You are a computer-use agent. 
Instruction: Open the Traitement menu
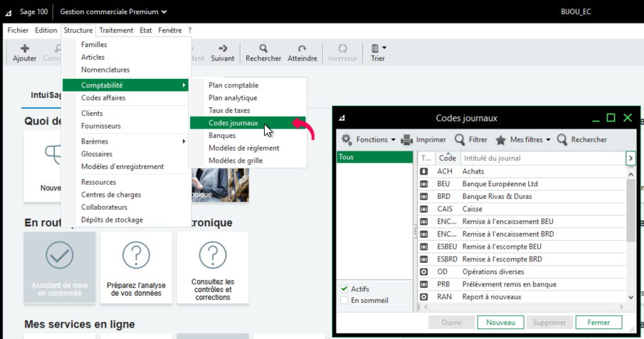click(116, 31)
